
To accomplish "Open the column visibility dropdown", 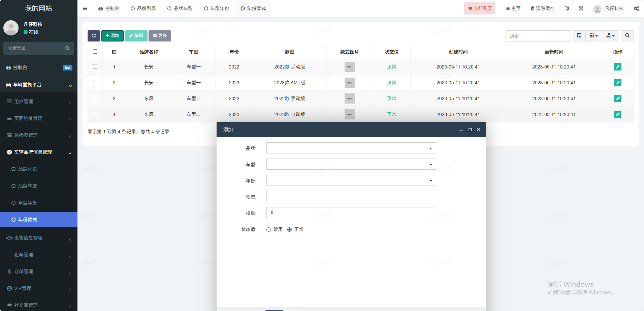I will [593, 36].
